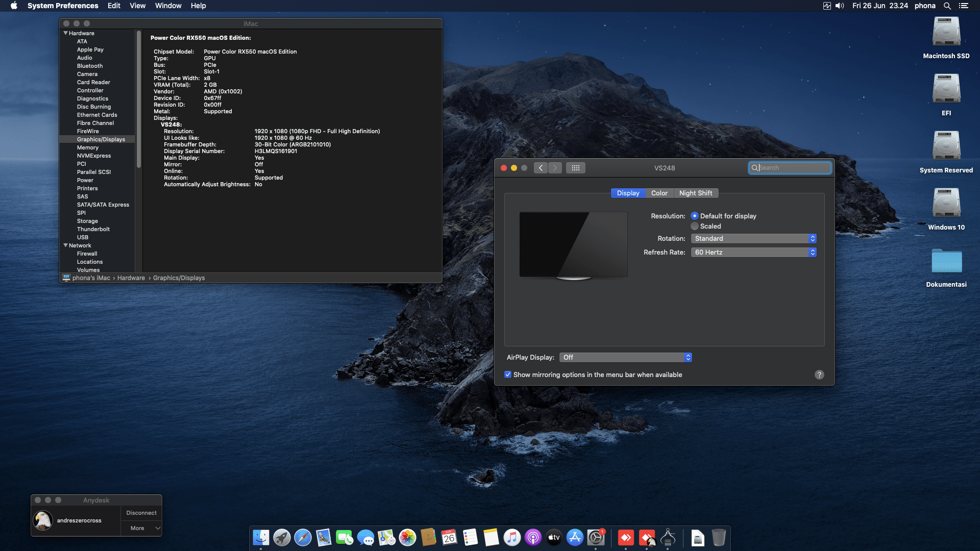Open Notes from the Dock
The height and width of the screenshot is (551, 980).
coord(491,538)
